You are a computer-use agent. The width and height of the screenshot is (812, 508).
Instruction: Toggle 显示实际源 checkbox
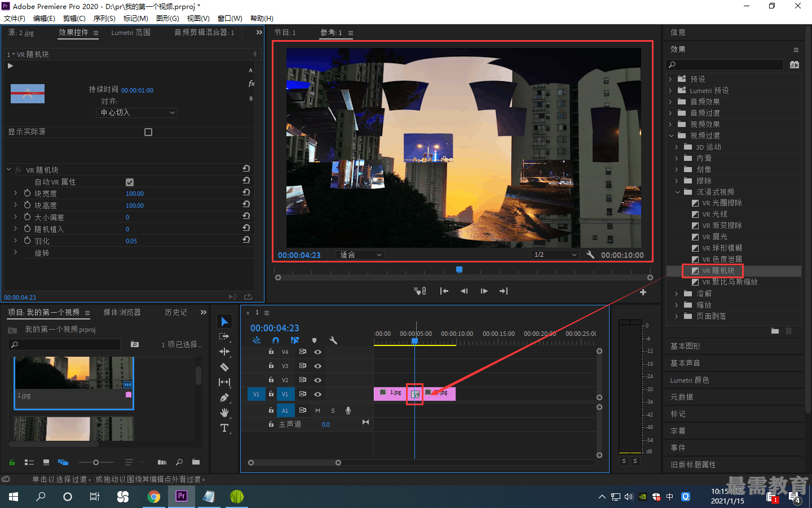tap(148, 132)
